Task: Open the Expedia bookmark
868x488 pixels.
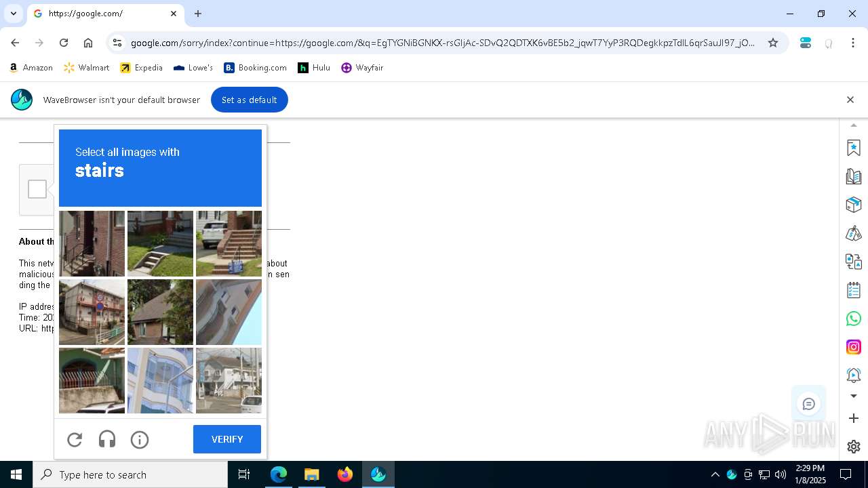Action: pyautogui.click(x=142, y=68)
